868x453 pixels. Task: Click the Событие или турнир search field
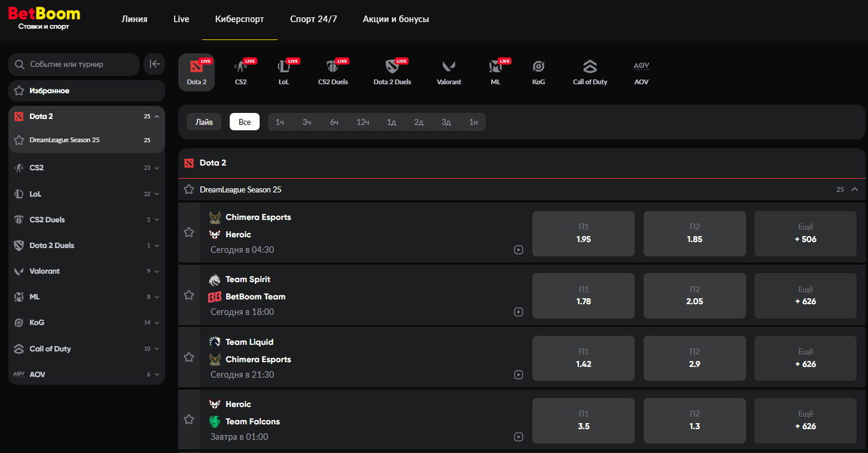[x=74, y=65]
